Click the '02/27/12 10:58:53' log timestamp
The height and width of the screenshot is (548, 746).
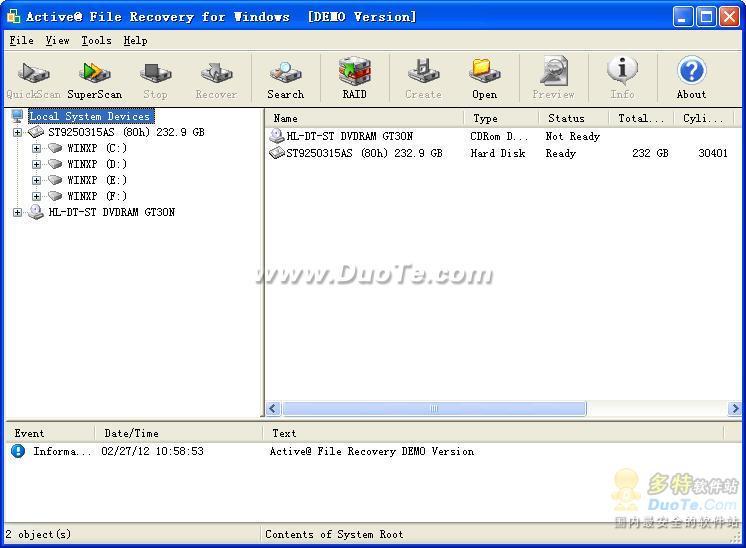coord(152,451)
